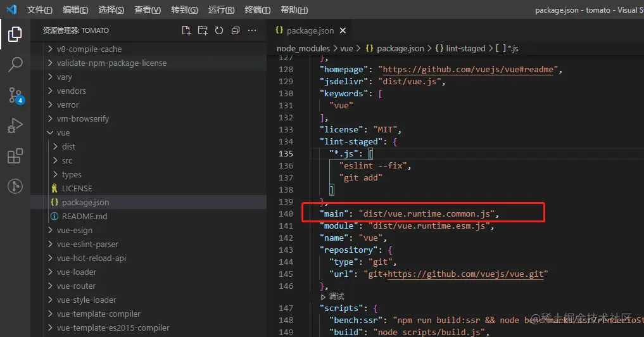Click the 资源管理器: TOMATO panel title
Image resolution: width=644 pixels, height=337 pixels.
pos(76,30)
